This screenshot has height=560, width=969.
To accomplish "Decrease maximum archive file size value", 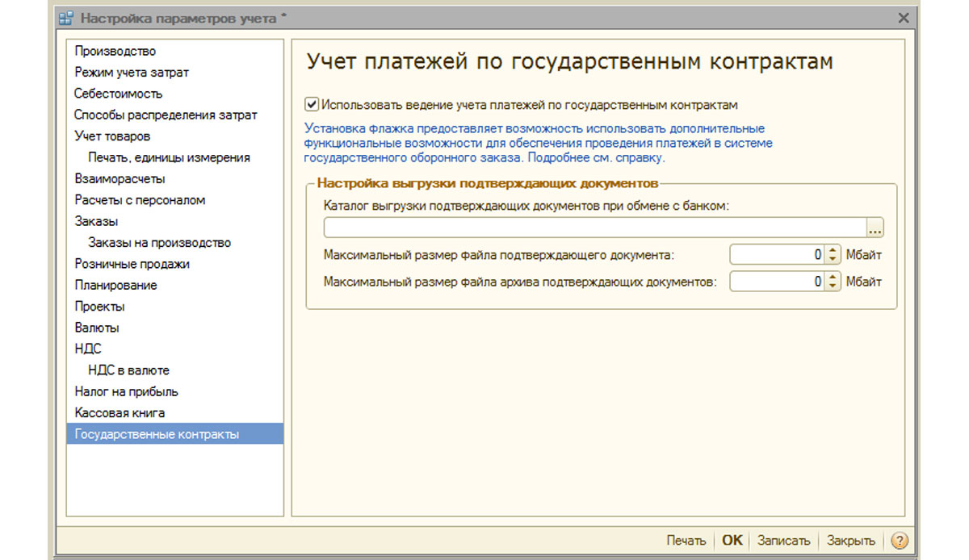I will (833, 286).
